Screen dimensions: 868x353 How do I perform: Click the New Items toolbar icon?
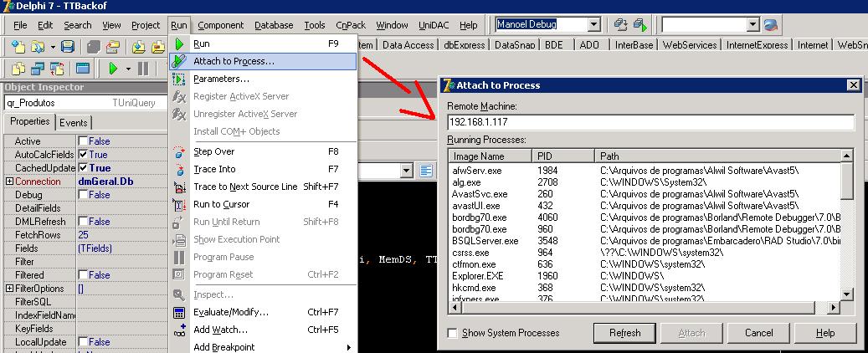click(x=18, y=47)
